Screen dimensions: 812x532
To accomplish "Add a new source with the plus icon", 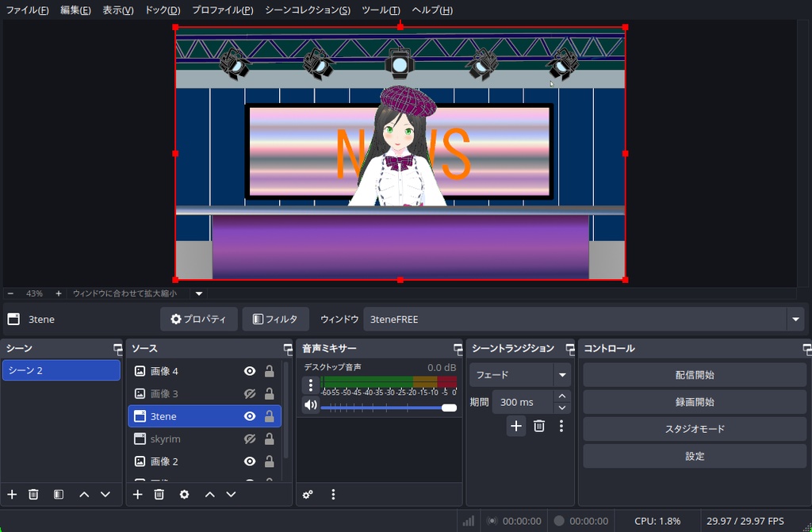I will point(136,494).
